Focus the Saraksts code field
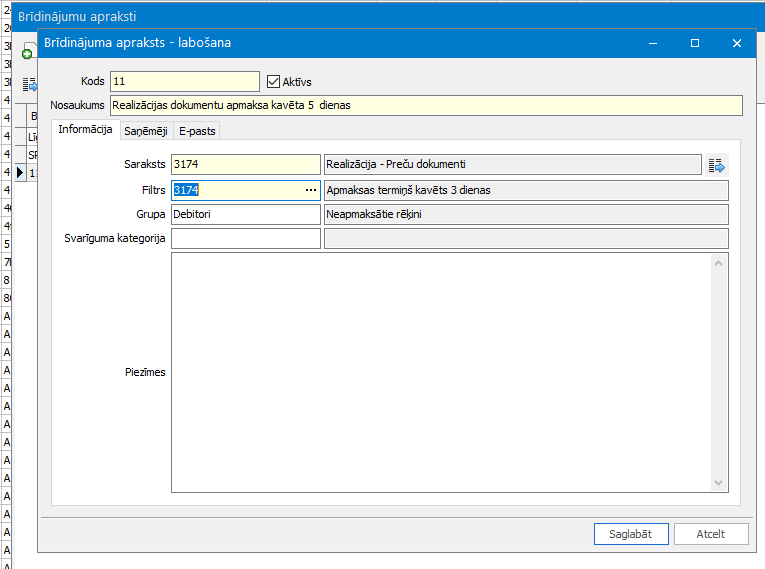 [245, 165]
